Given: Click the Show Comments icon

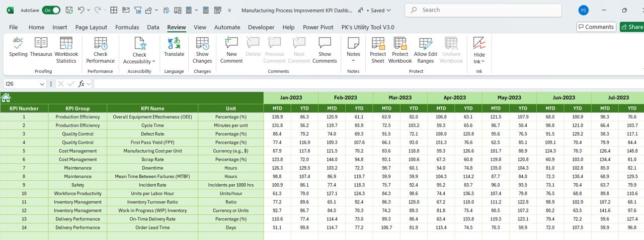Looking at the screenshot, I should [325, 43].
